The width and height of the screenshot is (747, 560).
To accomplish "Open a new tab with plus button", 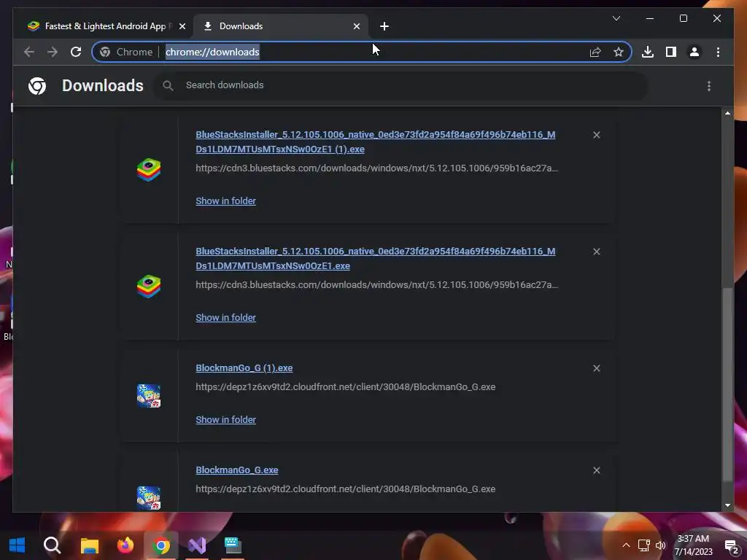I will [x=384, y=26].
